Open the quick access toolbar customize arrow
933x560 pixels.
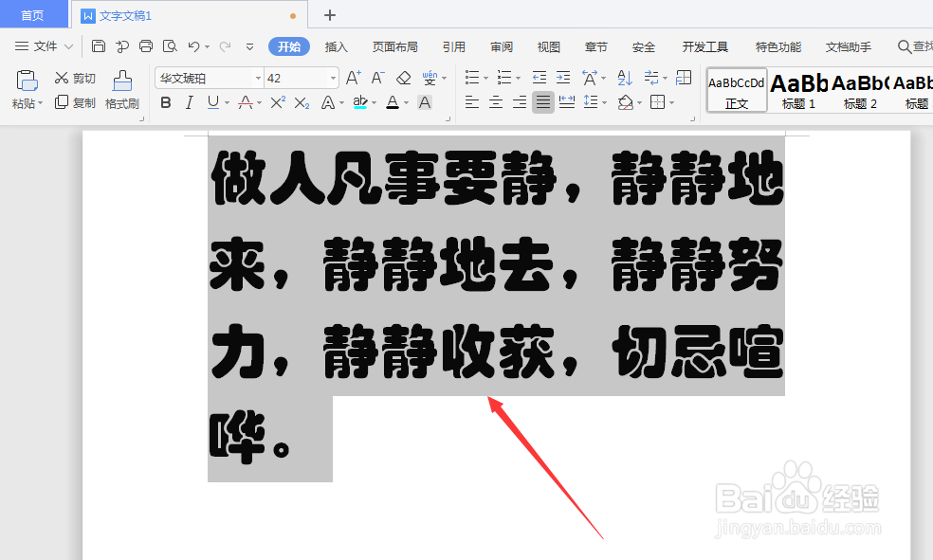(x=250, y=46)
